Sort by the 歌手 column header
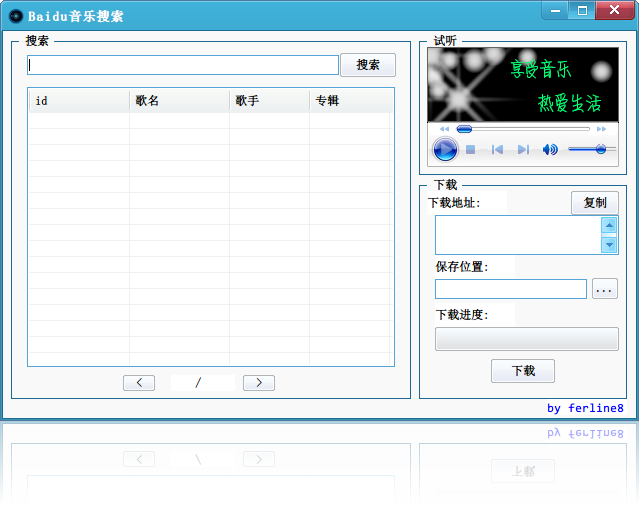Viewport: 639px width, 505px height. pyautogui.click(x=269, y=101)
